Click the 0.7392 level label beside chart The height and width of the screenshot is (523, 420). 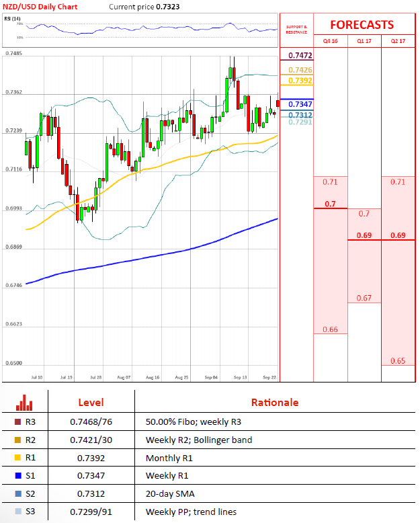pos(300,81)
